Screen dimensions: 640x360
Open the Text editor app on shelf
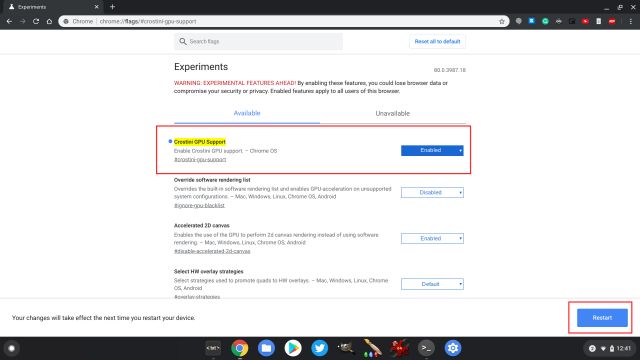(213, 348)
